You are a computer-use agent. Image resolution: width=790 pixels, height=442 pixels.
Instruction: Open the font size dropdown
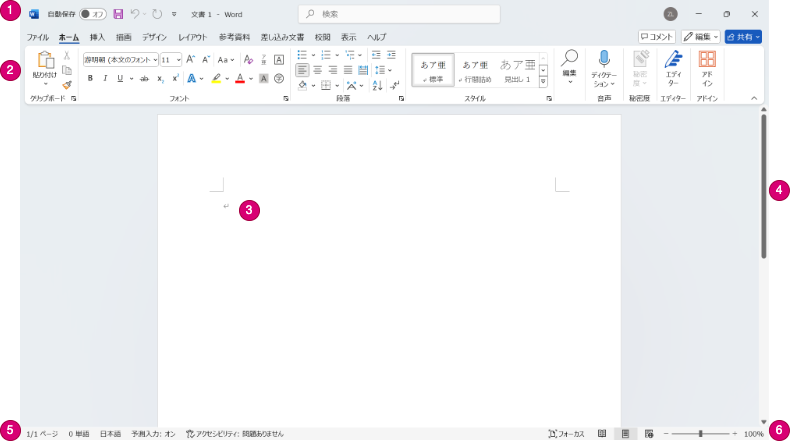point(178,59)
